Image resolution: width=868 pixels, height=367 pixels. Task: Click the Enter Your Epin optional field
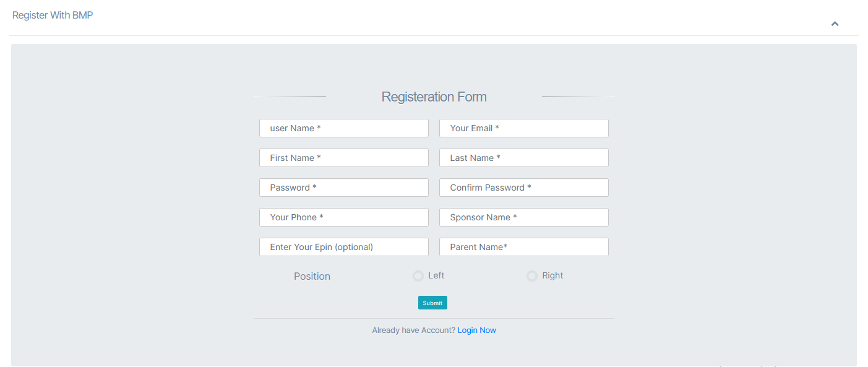(x=343, y=247)
